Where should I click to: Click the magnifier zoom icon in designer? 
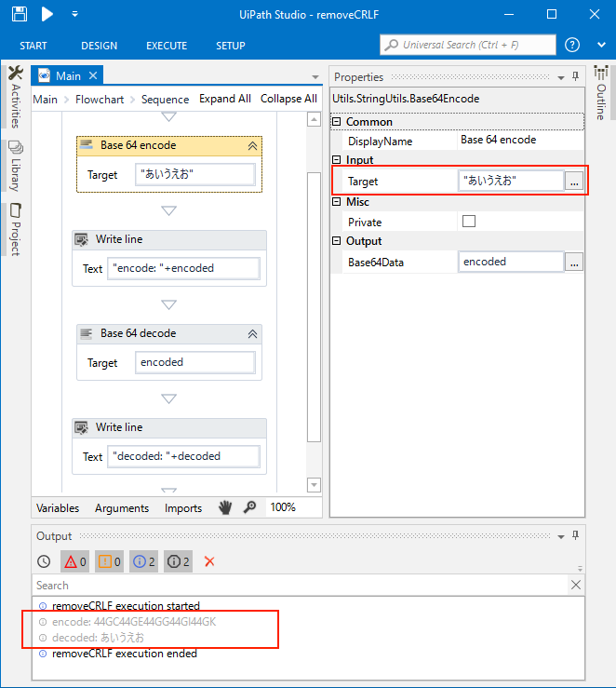click(249, 507)
